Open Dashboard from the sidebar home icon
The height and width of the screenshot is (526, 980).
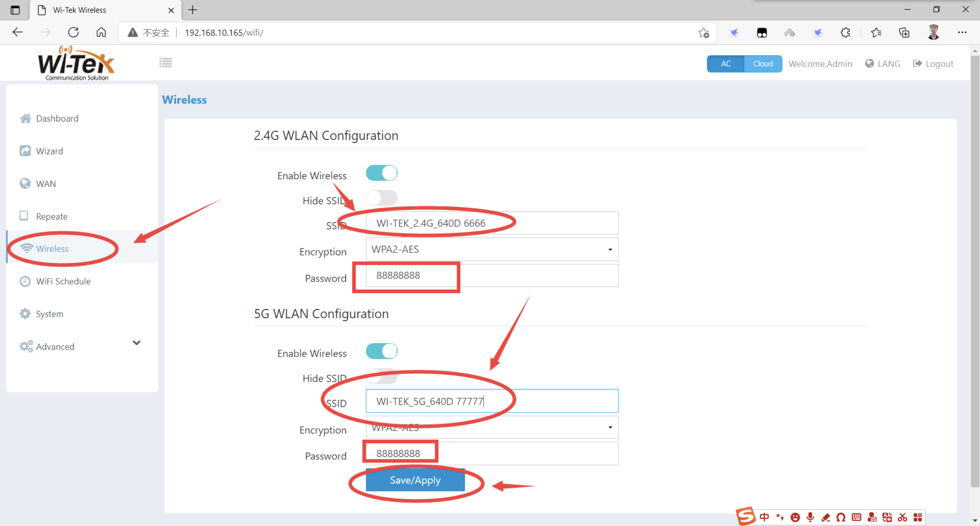pos(26,118)
